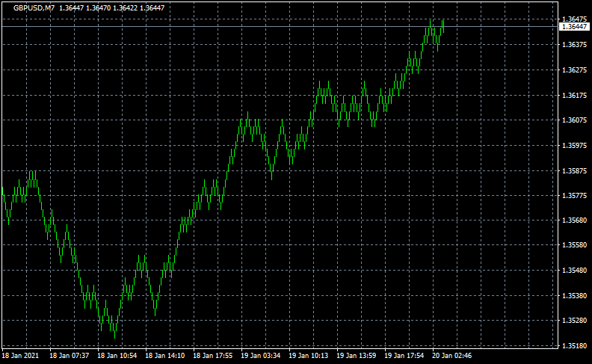Image resolution: width=592 pixels, height=364 pixels.
Task: Click the 1.36175 price scale label
Action: coord(574,95)
